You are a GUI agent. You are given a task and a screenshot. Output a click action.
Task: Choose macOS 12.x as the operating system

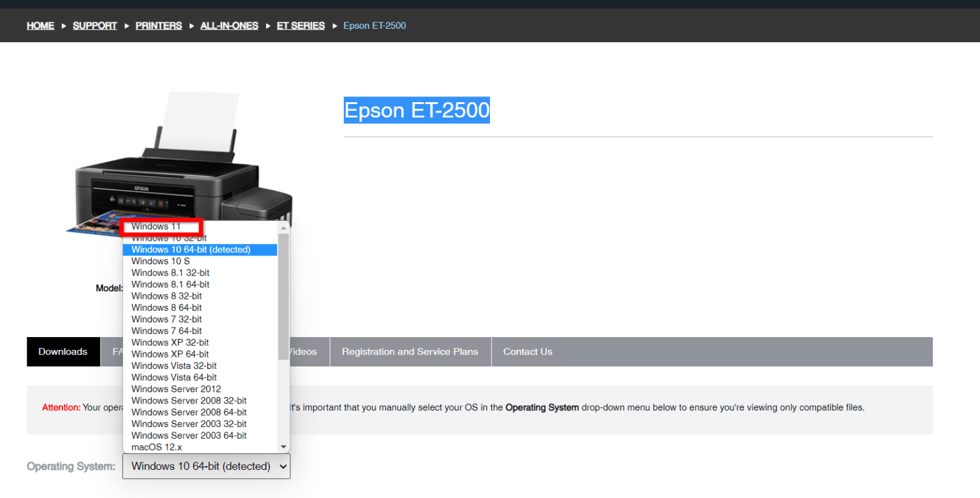(153, 447)
